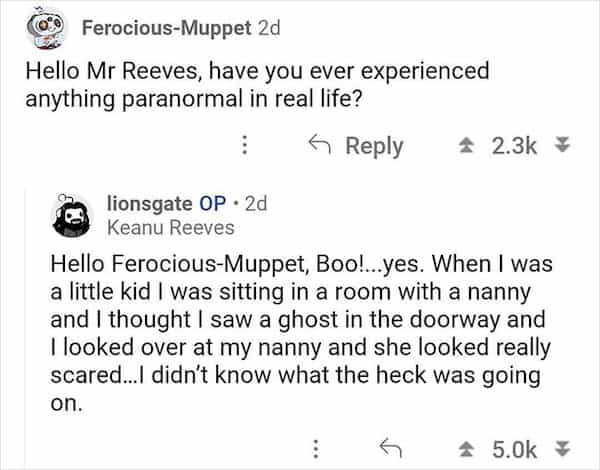
Task: Click the 2d timestamp on lionsgate's reply
Action: coord(256,203)
